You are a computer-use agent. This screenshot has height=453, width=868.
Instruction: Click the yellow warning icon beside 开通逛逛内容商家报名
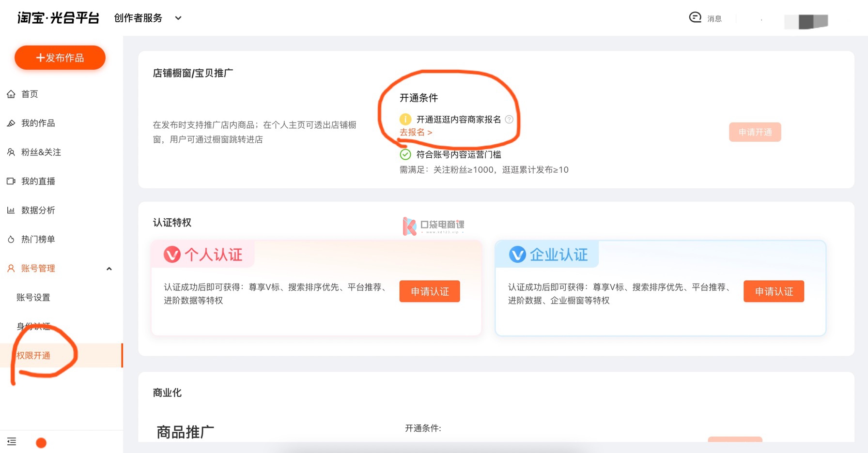click(405, 119)
